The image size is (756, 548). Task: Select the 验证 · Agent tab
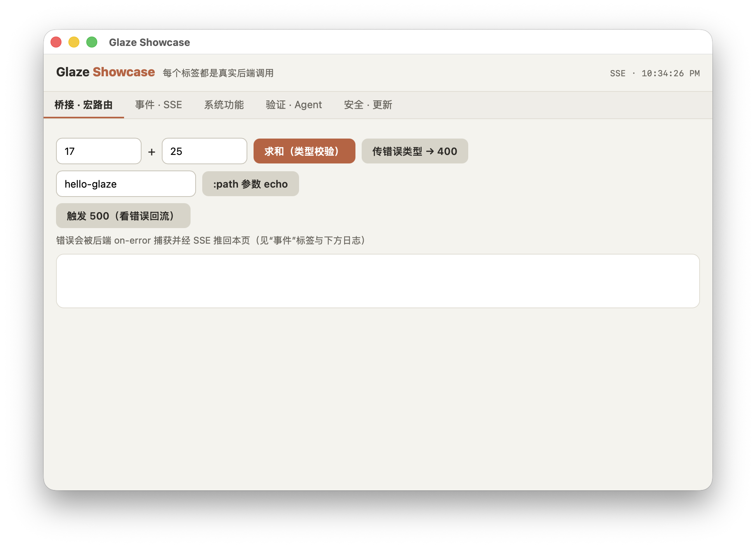coord(294,105)
